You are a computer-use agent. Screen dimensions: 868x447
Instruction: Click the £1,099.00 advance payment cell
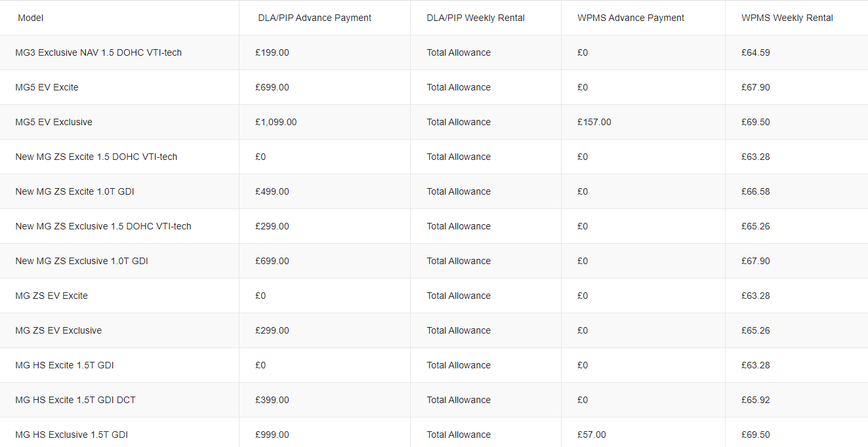[x=276, y=122]
